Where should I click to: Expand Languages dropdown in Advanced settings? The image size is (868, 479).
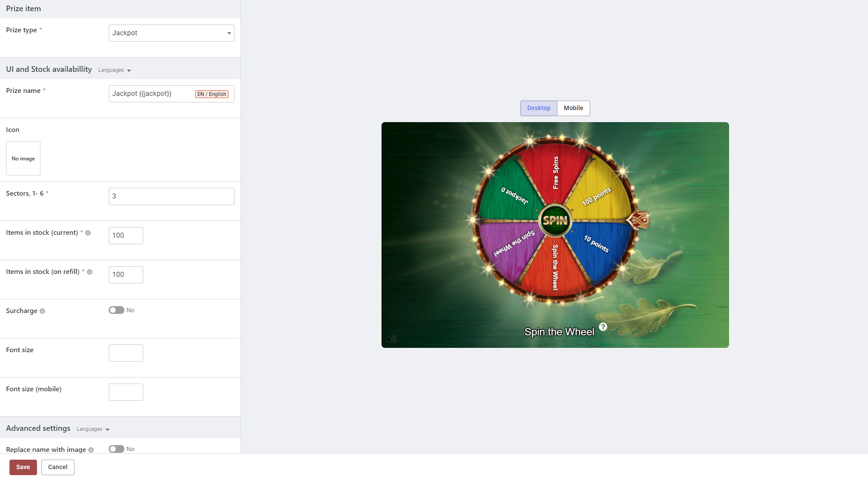point(93,429)
